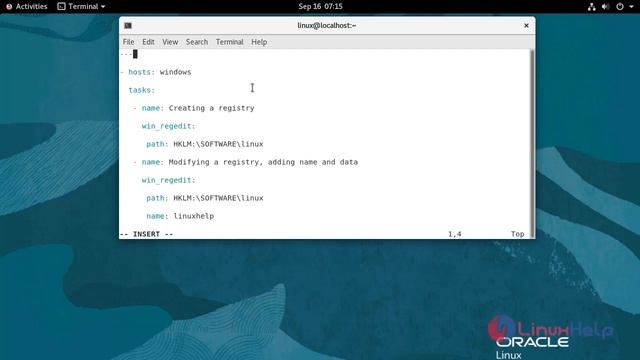Click the terminal window's vertical scrollbar

pyautogui.click(x=531, y=144)
